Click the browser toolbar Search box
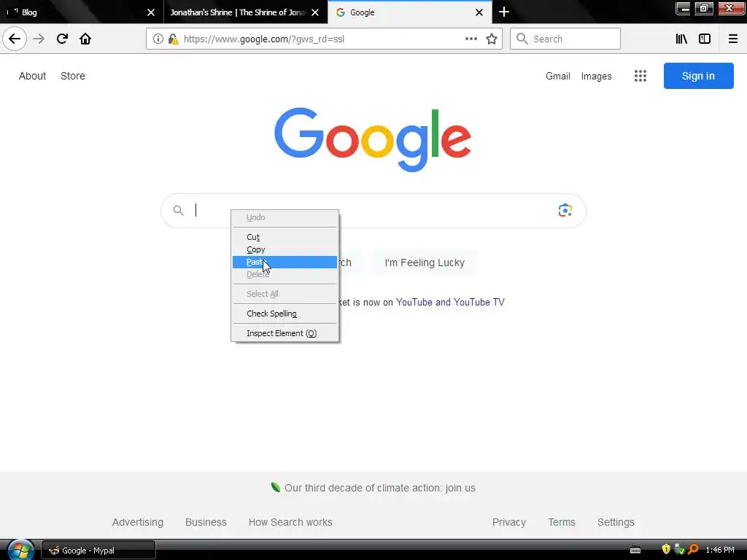This screenshot has width=747, height=560. (565, 39)
